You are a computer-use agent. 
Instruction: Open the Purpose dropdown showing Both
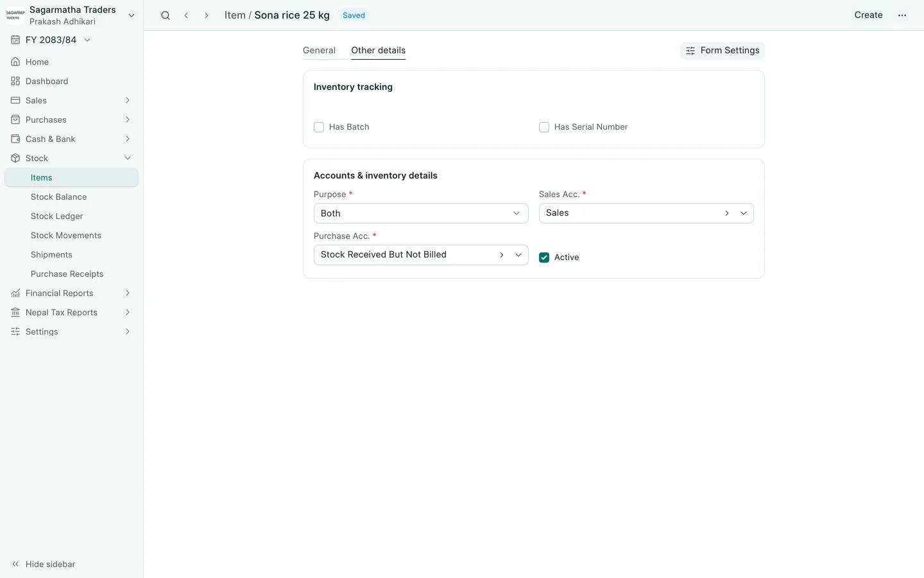coord(421,213)
